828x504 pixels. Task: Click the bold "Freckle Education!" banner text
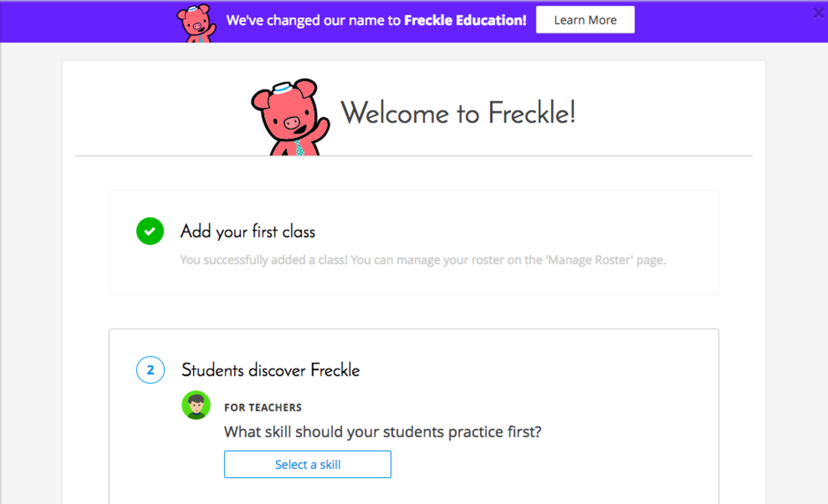(465, 20)
